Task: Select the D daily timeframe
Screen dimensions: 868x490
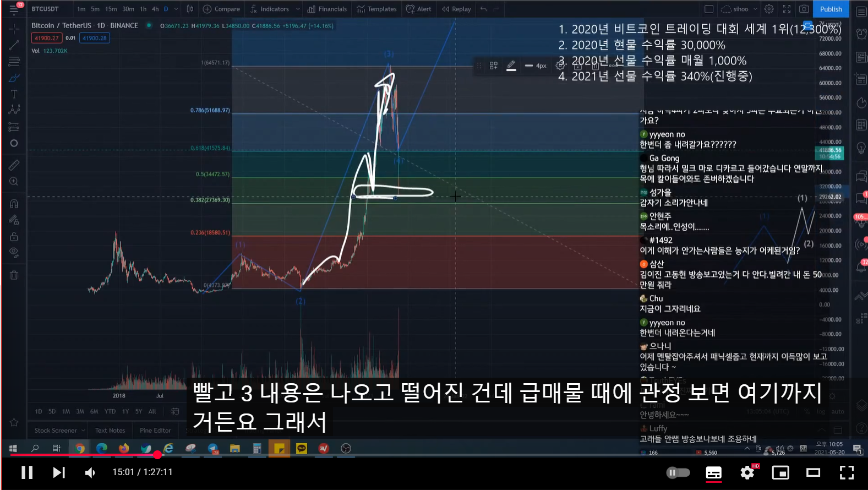Action: pyautogui.click(x=166, y=9)
